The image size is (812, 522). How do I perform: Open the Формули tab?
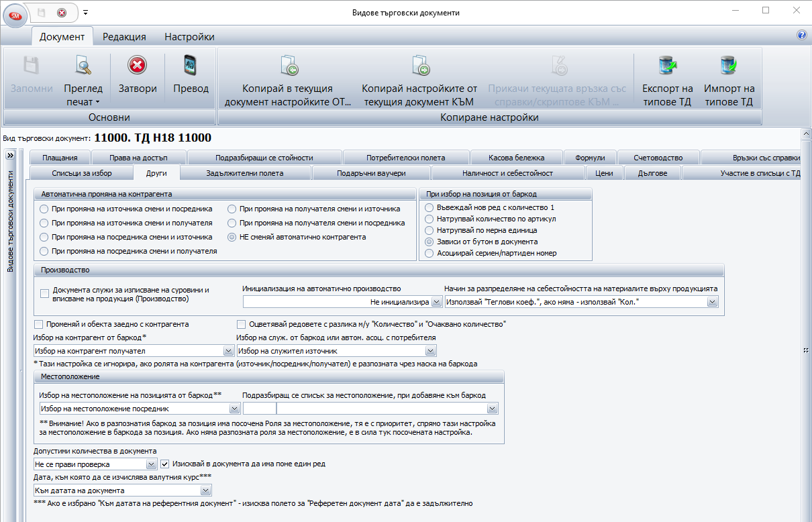pyautogui.click(x=590, y=158)
